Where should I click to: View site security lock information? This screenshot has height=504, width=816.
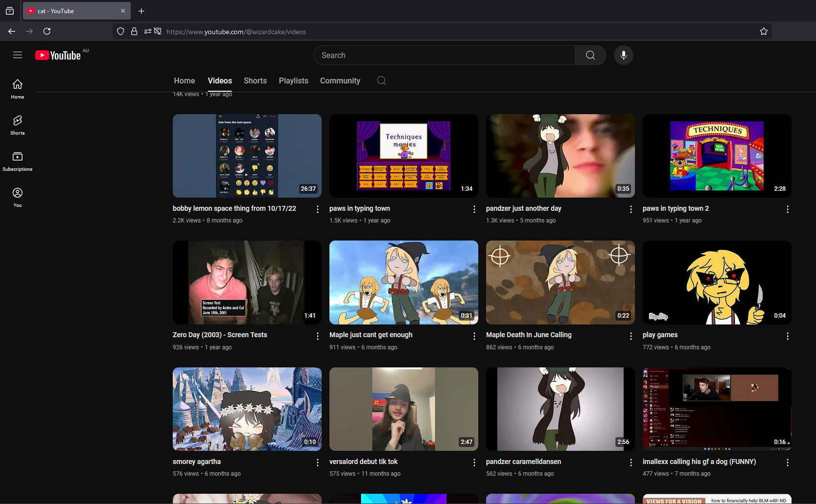point(134,31)
